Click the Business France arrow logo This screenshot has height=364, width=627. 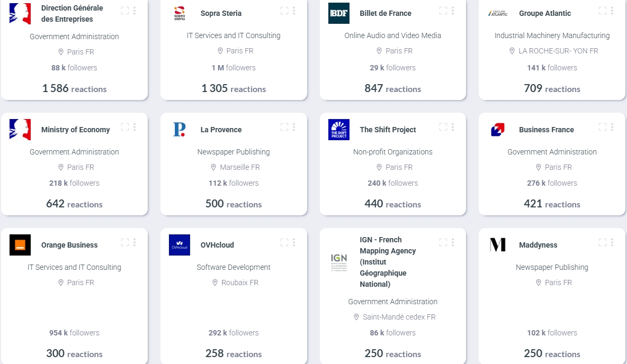point(498,130)
